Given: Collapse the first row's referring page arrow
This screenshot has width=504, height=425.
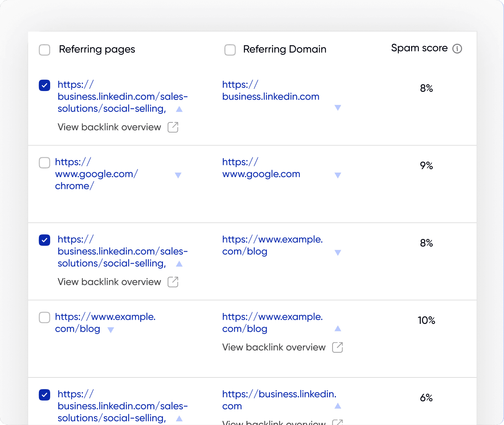Looking at the screenshot, I should pyautogui.click(x=179, y=109).
